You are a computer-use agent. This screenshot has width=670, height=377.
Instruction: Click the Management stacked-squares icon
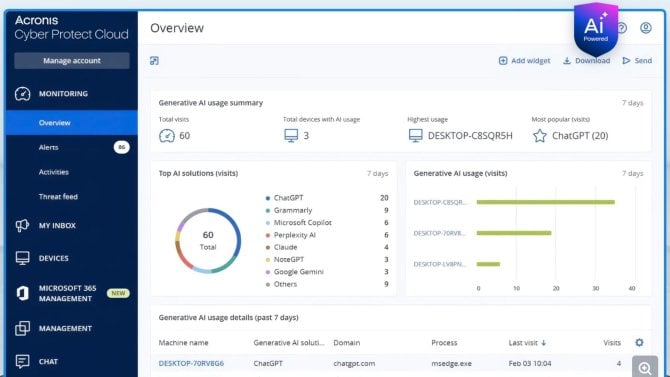23,328
